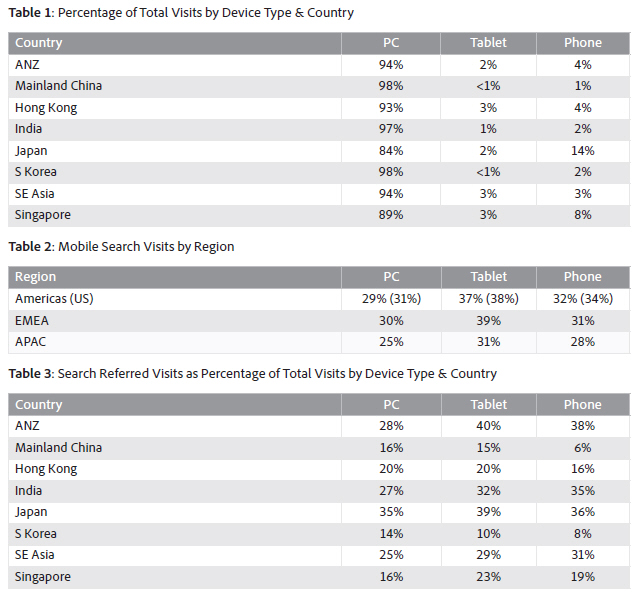633x593 pixels.
Task: Click Mainland China row label in Table 1
Action: (58, 86)
